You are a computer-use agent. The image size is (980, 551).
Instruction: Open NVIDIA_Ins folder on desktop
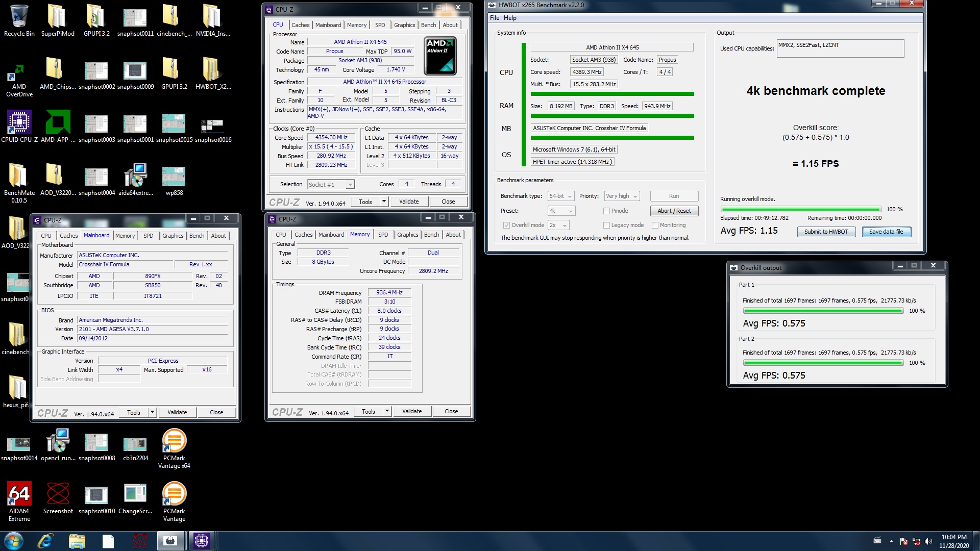[x=213, y=20]
